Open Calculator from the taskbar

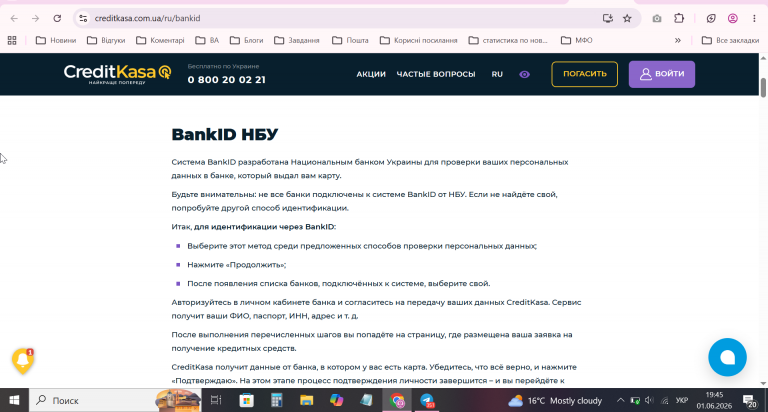[277, 400]
